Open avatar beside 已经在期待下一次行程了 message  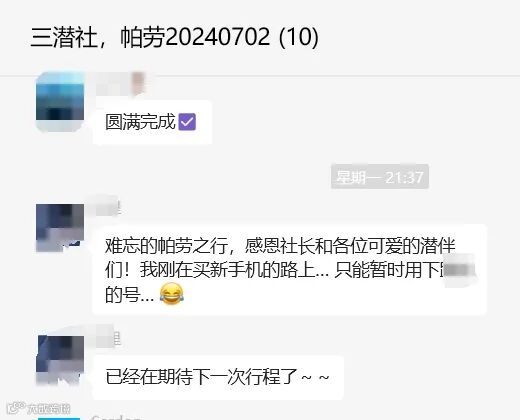pyautogui.click(x=60, y=360)
